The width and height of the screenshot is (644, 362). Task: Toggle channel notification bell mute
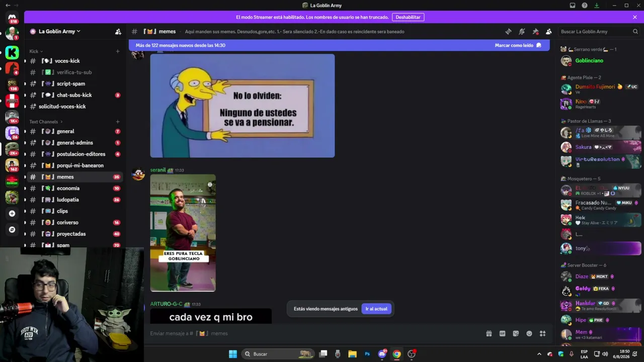522,31
